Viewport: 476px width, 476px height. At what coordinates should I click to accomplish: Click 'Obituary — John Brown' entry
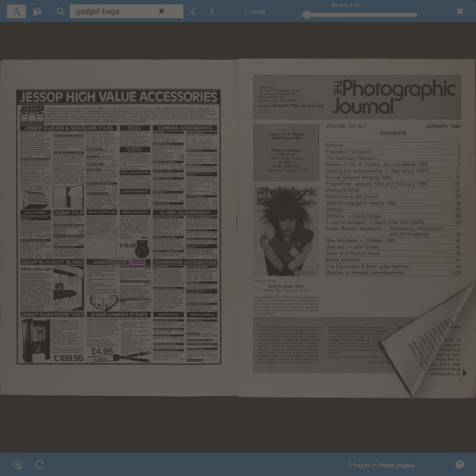[393, 247]
